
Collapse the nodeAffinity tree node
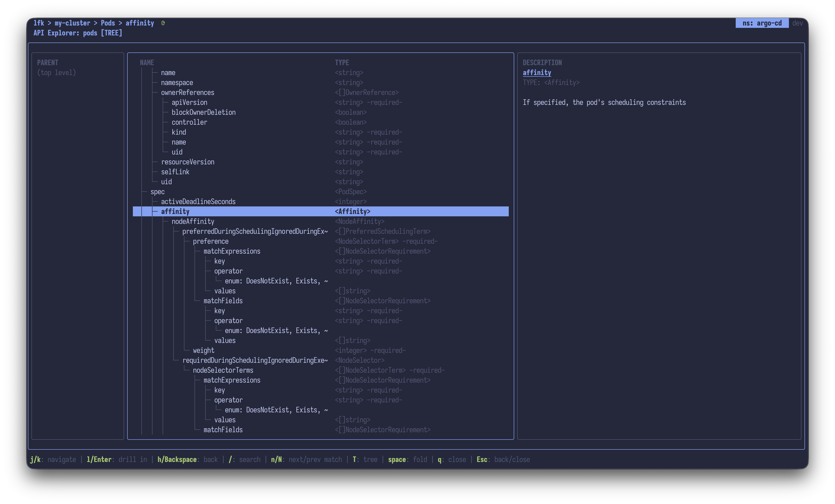coord(192,221)
